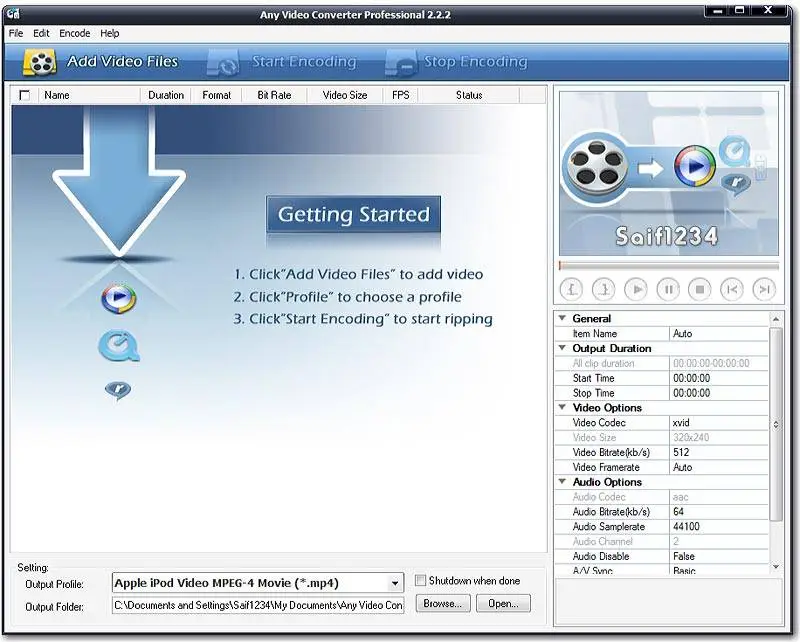Pause the preview video
The image size is (800, 642).
click(x=668, y=289)
